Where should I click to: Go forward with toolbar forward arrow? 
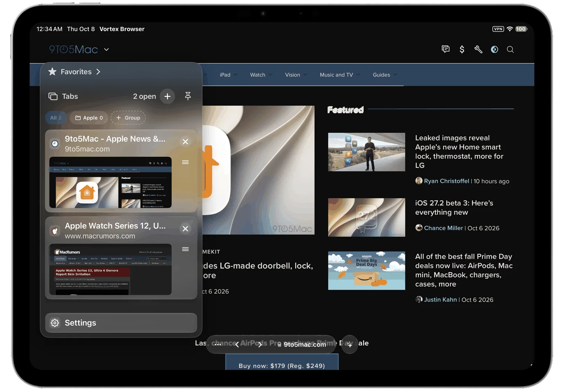click(x=260, y=345)
